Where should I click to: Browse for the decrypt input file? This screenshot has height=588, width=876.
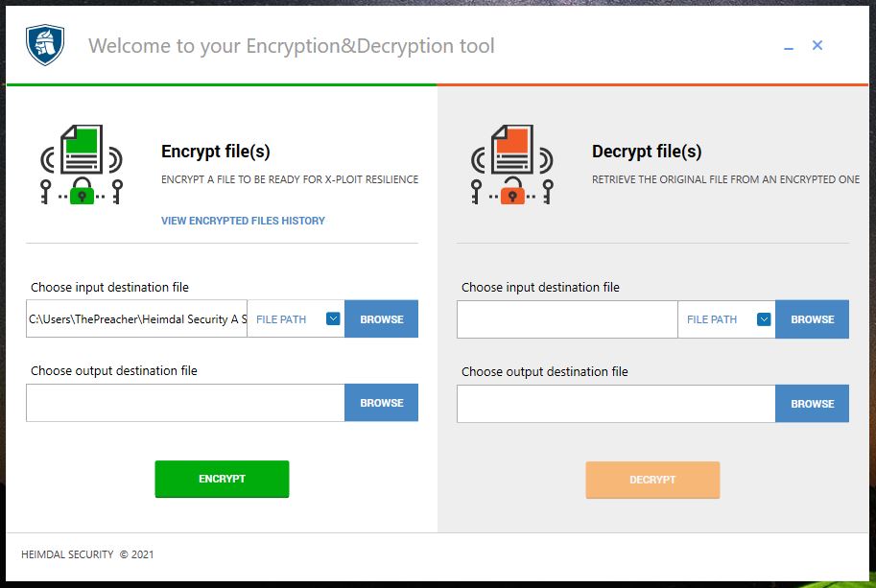pyautogui.click(x=813, y=319)
